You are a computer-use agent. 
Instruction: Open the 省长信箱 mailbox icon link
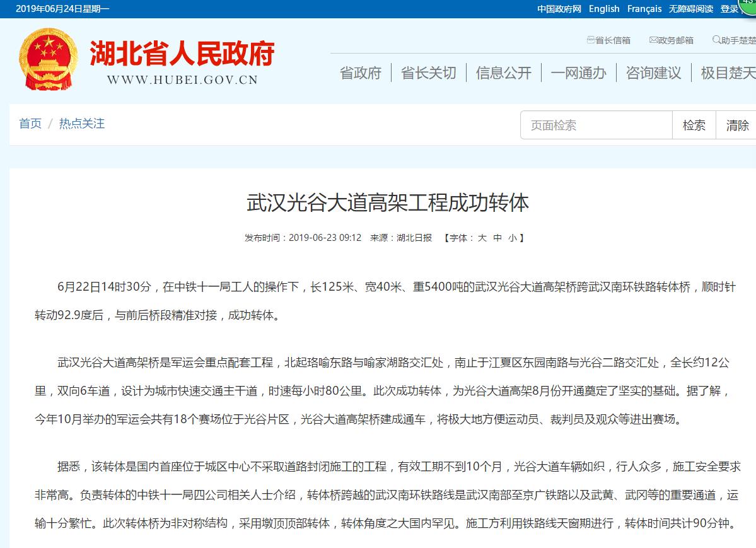[x=591, y=40]
